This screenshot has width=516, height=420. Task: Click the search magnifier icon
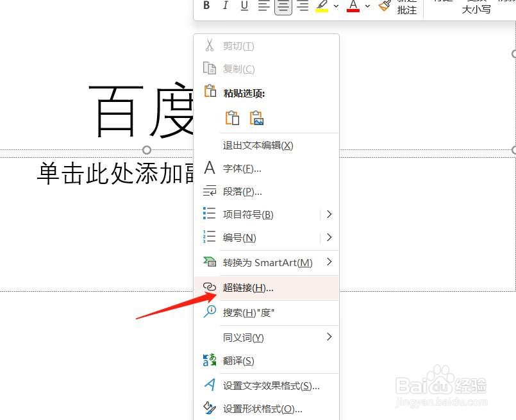click(210, 312)
